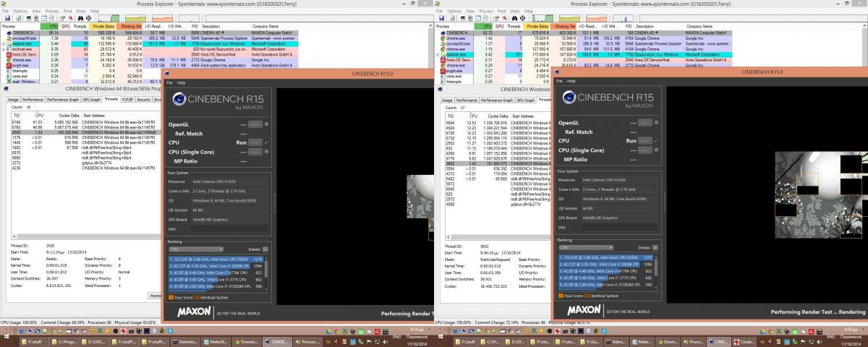The image size is (868, 347).
Task: Click orange Your Score swatch in right CINEBENCH
Action: (561, 297)
